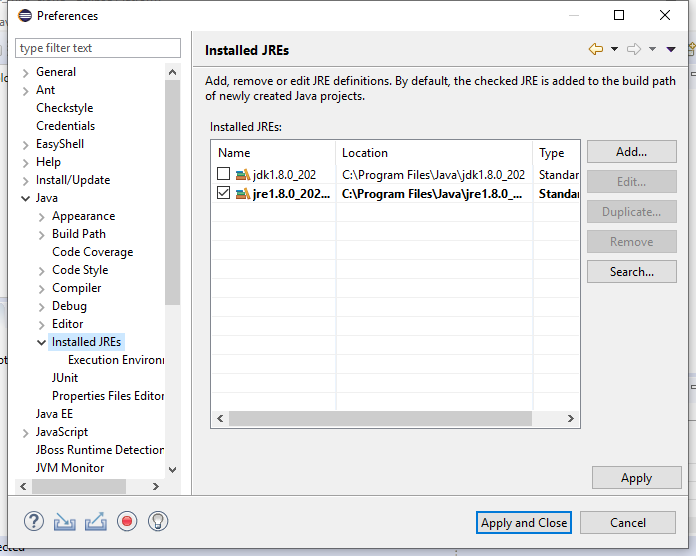Open Execution Environments page
The height and width of the screenshot is (556, 696).
116,360
